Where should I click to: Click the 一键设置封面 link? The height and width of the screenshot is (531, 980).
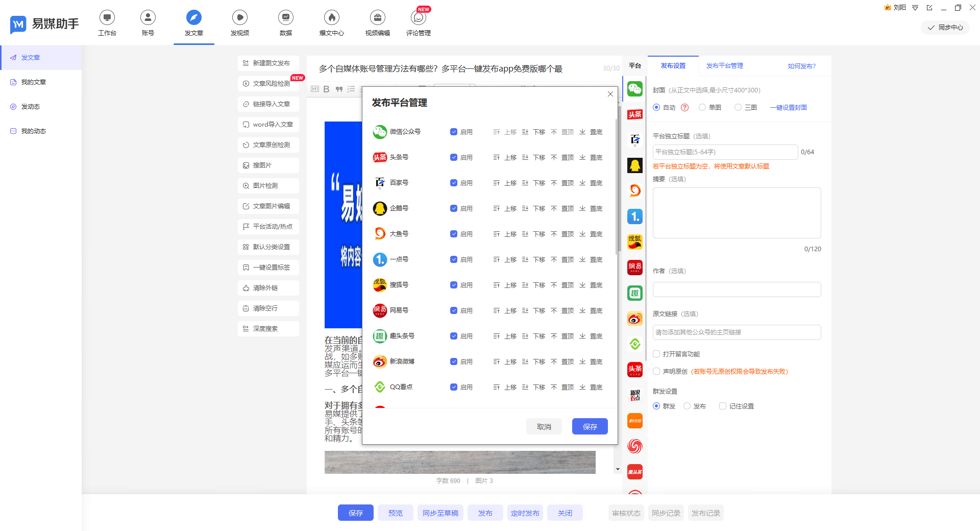tap(788, 107)
